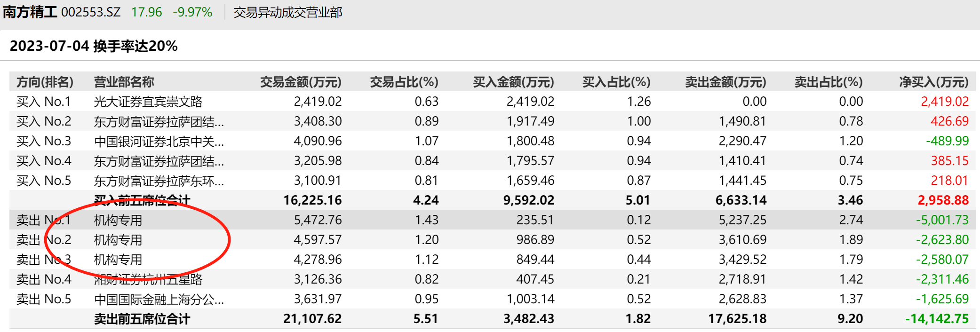Click the 卖出金额(万元) column header
The width and height of the screenshot is (980, 332).
[x=725, y=82]
